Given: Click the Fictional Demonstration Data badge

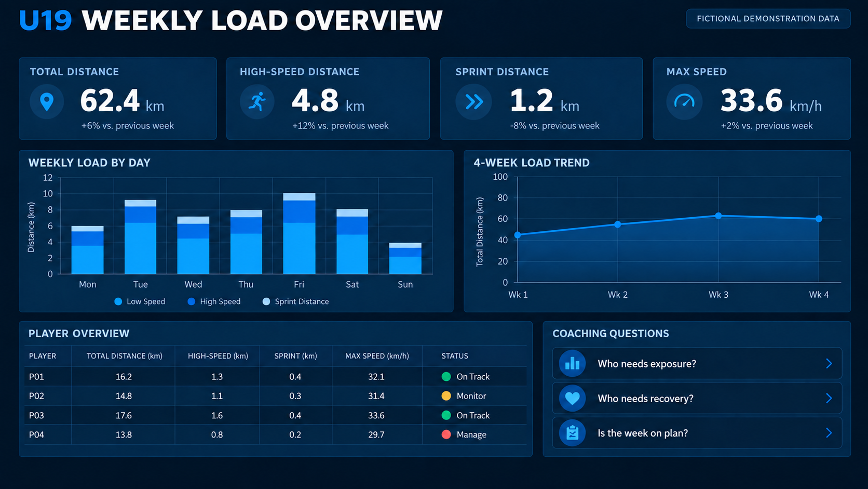Looking at the screenshot, I should click(x=768, y=19).
